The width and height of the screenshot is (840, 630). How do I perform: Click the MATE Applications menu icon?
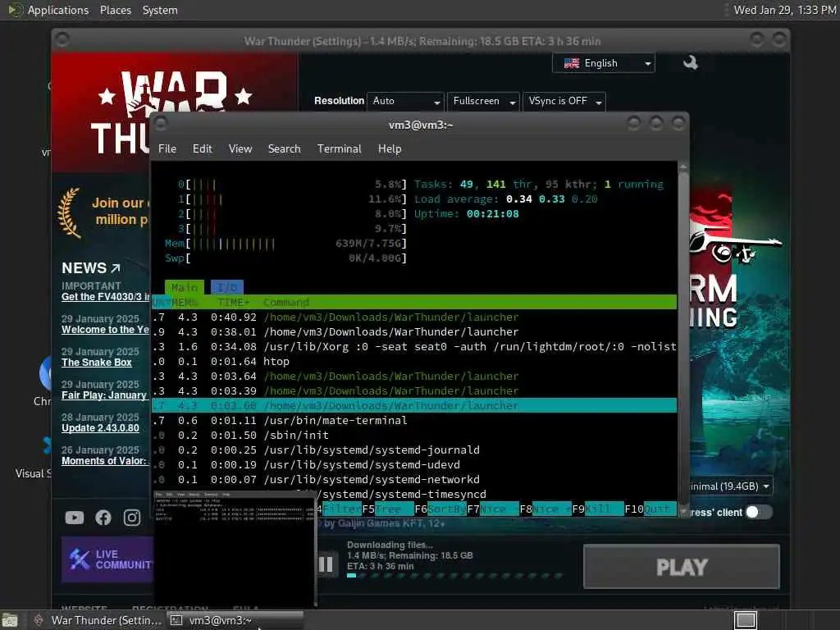pos(14,10)
